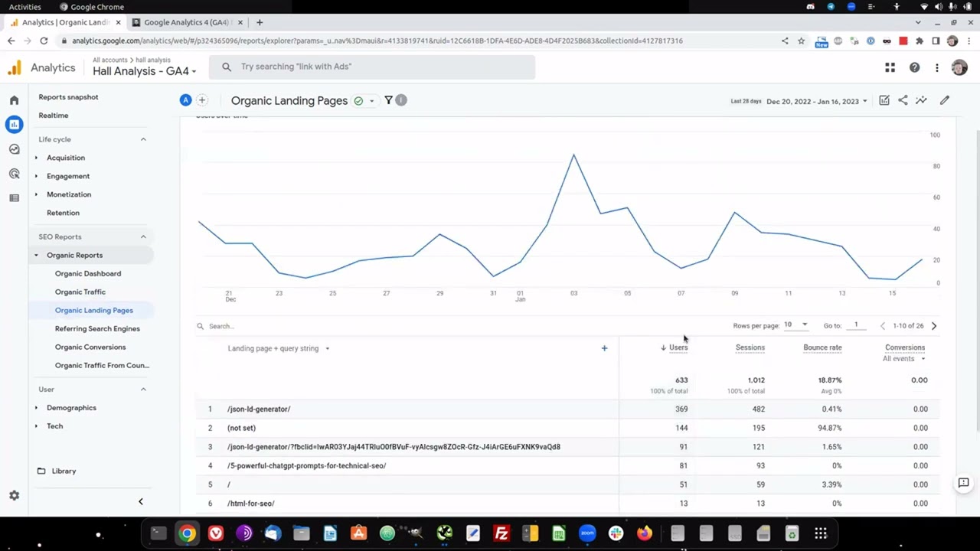Collapse the Life cycle section
The height and width of the screenshot is (551, 980).
[143, 139]
